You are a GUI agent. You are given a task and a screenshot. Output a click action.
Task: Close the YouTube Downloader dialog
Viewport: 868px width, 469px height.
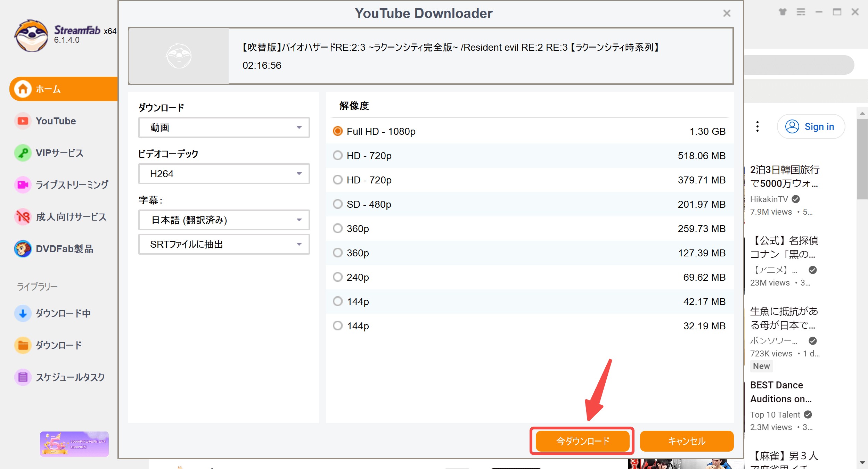(x=727, y=13)
